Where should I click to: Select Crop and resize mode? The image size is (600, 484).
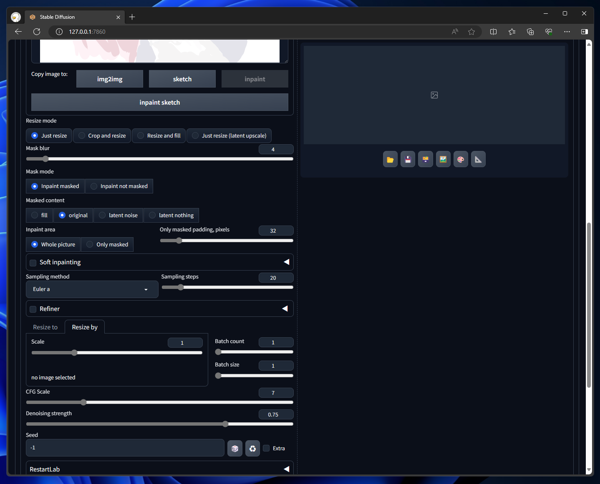102,135
